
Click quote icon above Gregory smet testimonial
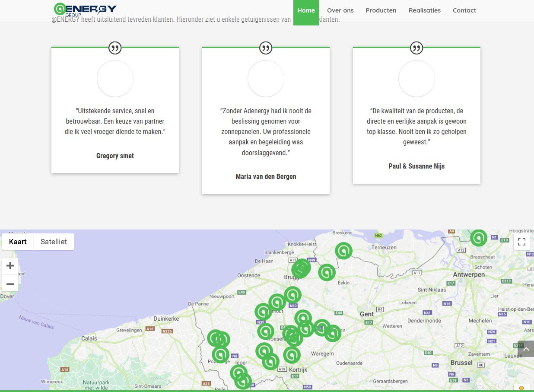(x=115, y=48)
